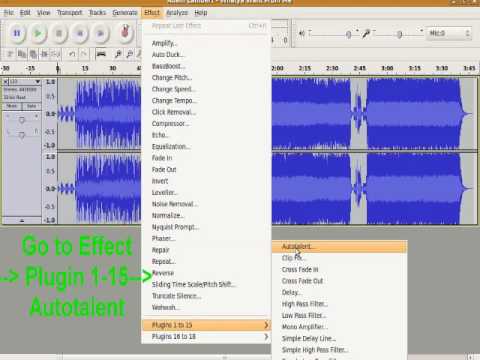Choose Nyquist Prompt effect
480x360 pixels.
[206, 227]
